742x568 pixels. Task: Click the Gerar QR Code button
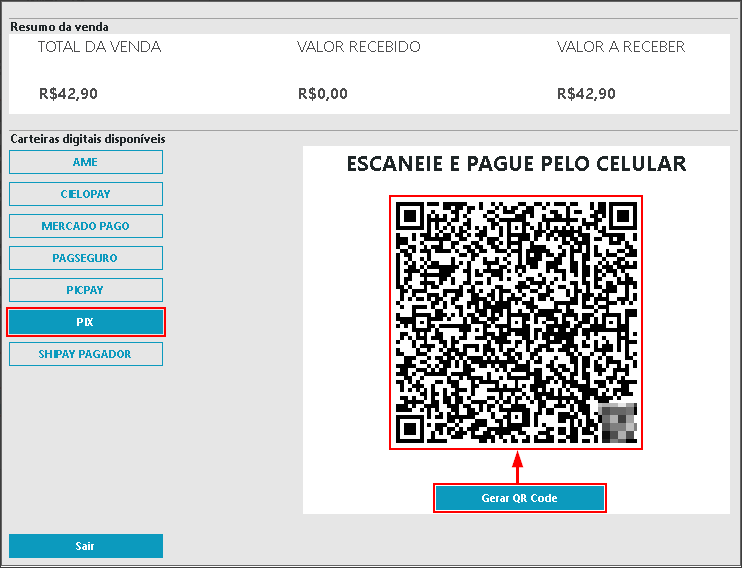[x=520, y=498]
